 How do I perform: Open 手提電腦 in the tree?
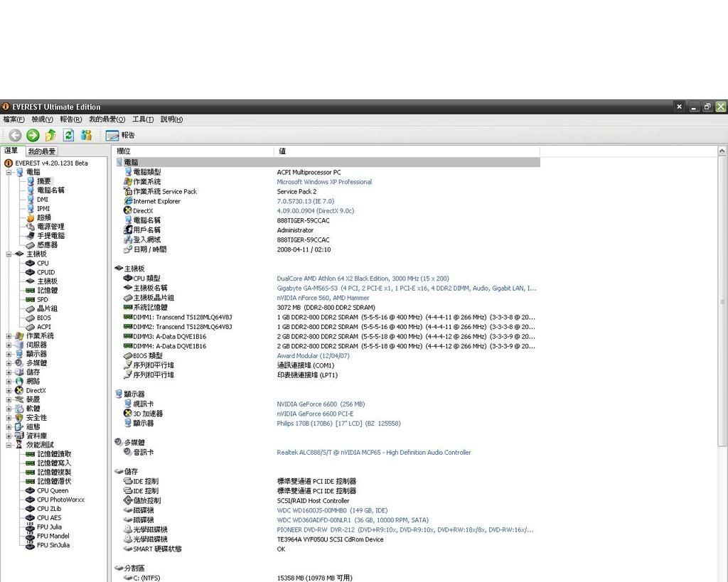[x=50, y=236]
